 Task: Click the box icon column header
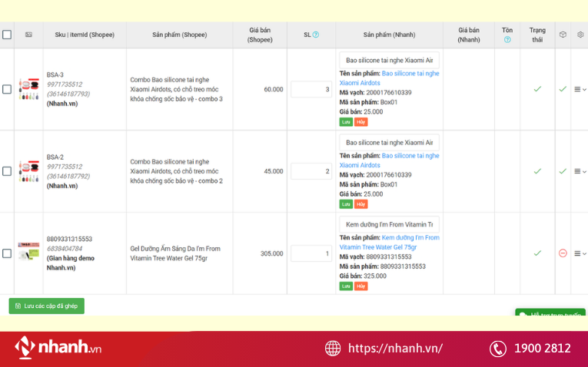click(563, 35)
